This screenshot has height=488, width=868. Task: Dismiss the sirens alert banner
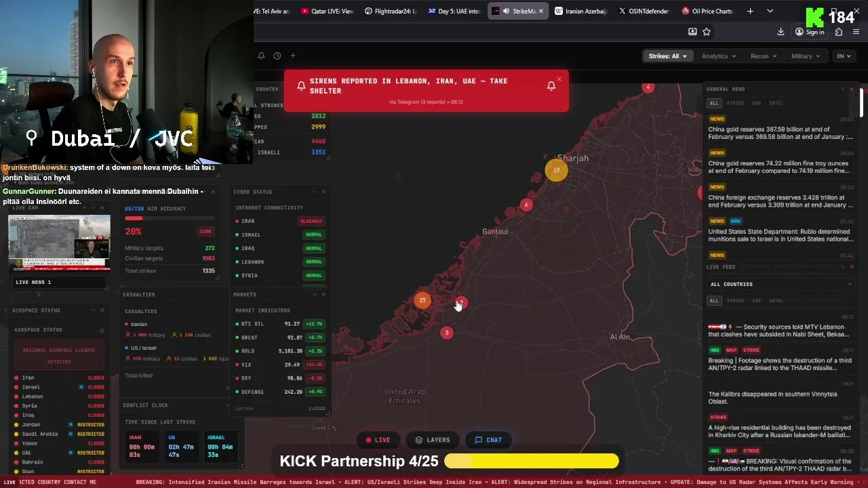coord(559,79)
